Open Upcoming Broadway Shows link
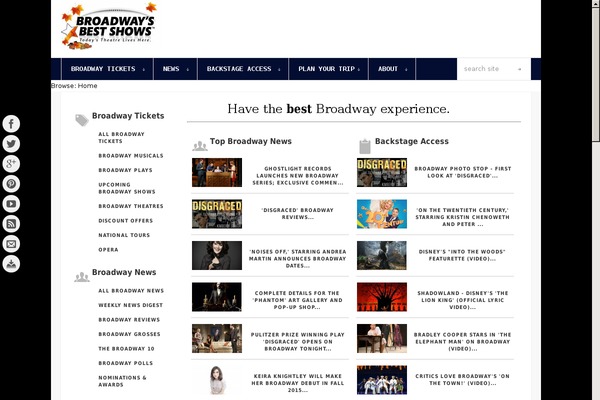The width and height of the screenshot is (600, 400). click(x=127, y=188)
